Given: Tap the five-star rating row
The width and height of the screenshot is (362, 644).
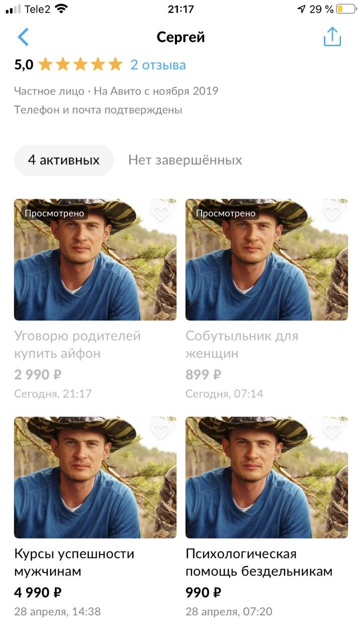Looking at the screenshot, I should click(x=80, y=65).
